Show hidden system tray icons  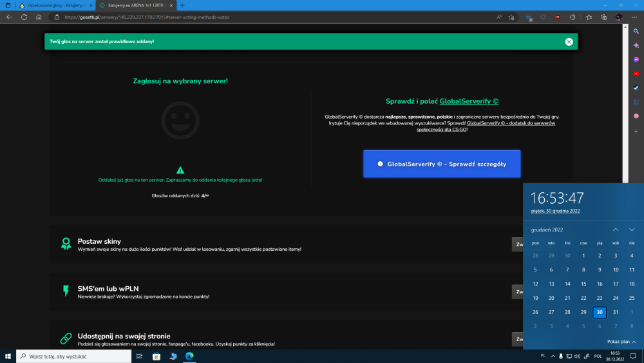coord(553,356)
